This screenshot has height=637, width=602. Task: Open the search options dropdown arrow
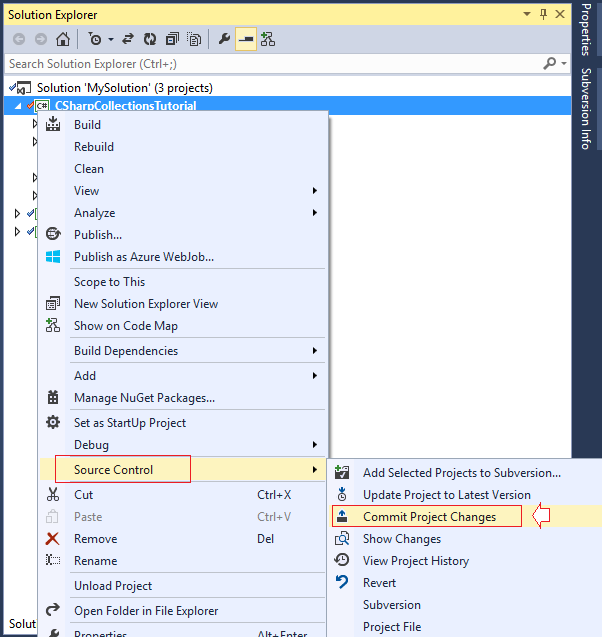[564, 63]
